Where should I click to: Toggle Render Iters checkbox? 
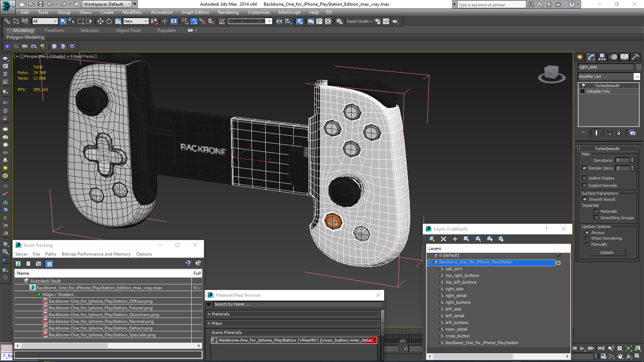(x=584, y=168)
